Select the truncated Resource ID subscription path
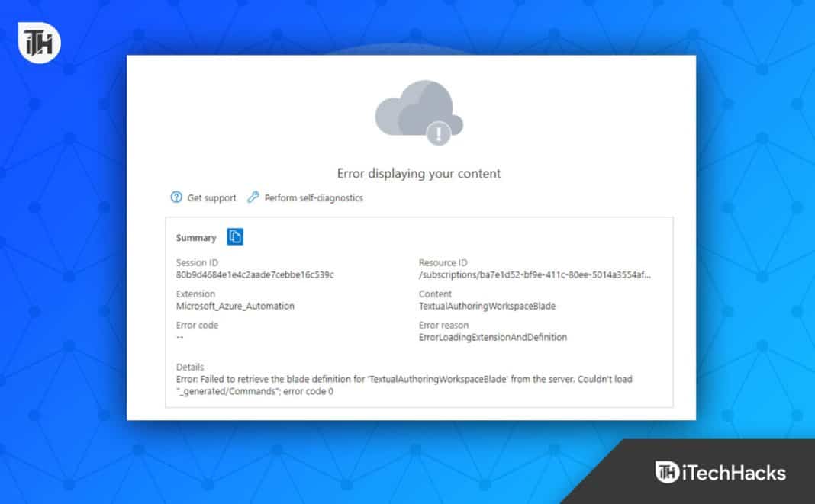The height and width of the screenshot is (504, 815). (535, 274)
